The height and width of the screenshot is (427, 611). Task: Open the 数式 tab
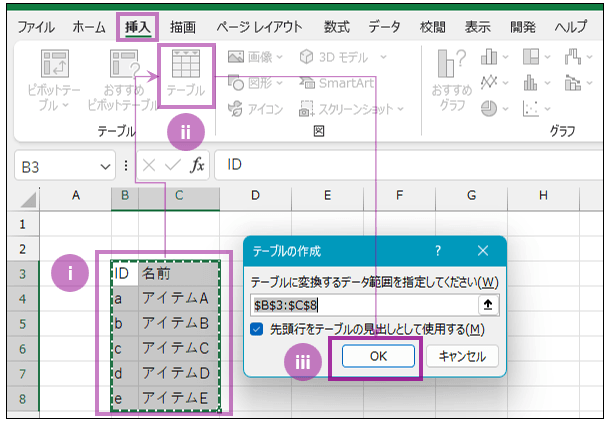coord(337,27)
